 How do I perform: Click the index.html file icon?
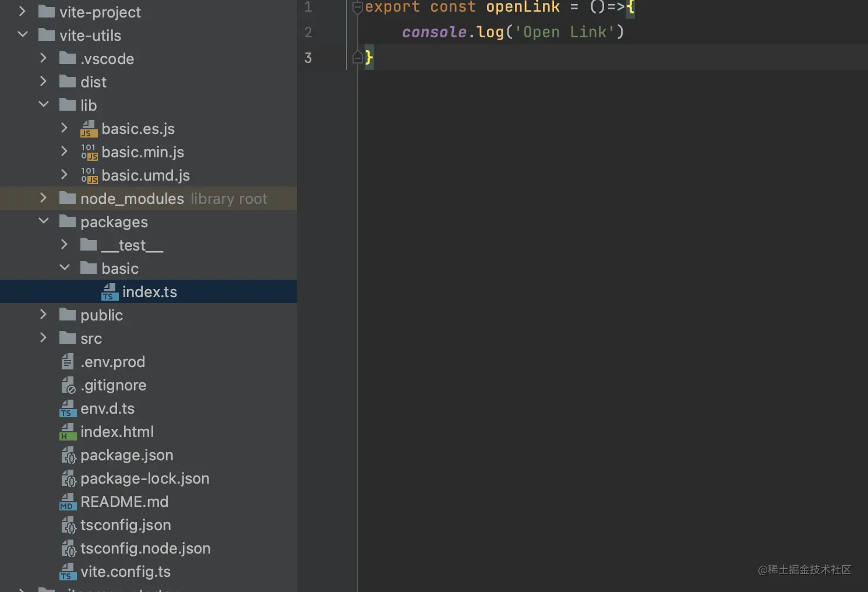(x=68, y=432)
